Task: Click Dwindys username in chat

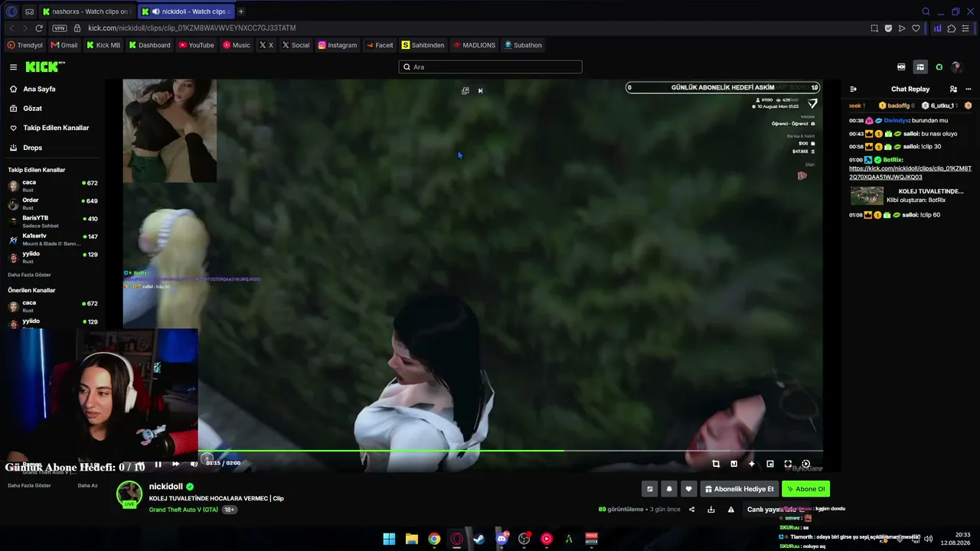Action: pyautogui.click(x=896, y=121)
